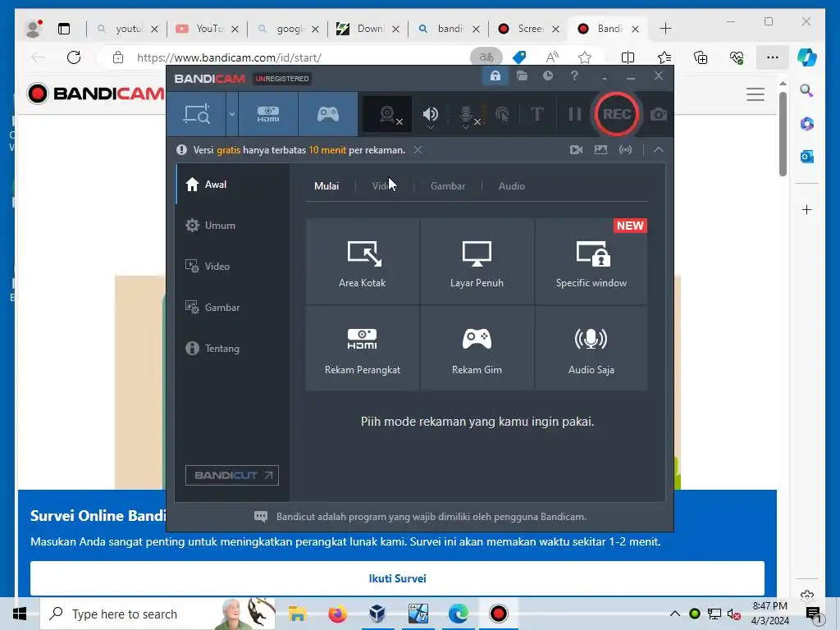Viewport: 840px width, 630px height.
Task: Open the Video sidebar section
Action: pos(232,267)
